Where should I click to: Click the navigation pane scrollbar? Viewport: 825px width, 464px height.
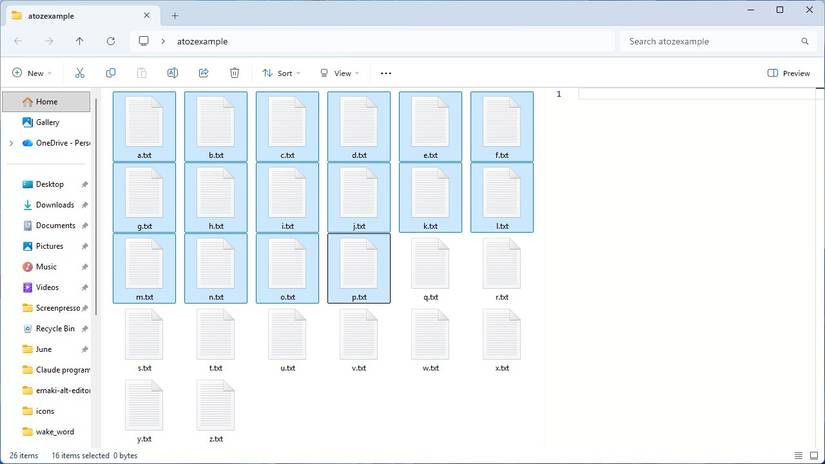[96, 207]
